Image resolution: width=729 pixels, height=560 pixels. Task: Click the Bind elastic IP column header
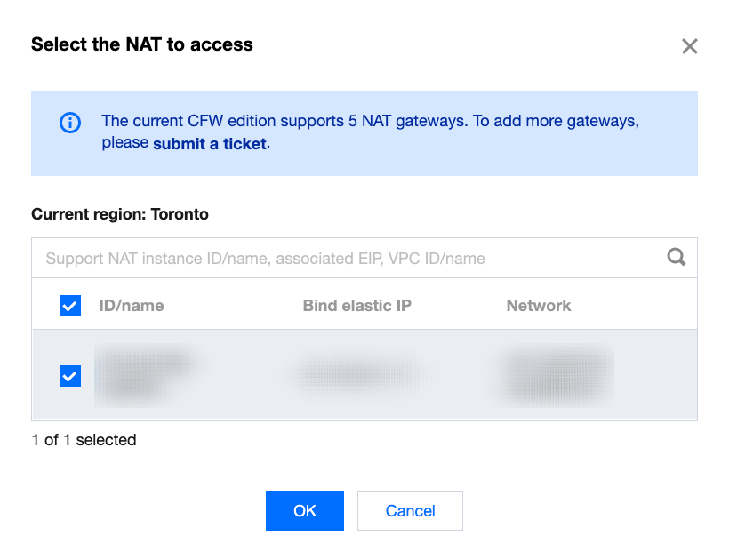[x=356, y=306]
